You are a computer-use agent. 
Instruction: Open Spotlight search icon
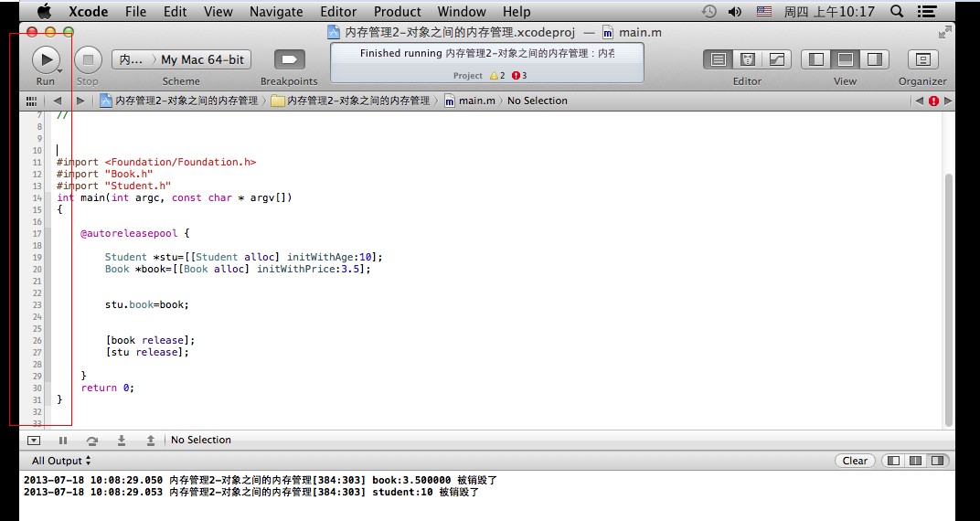(x=897, y=11)
